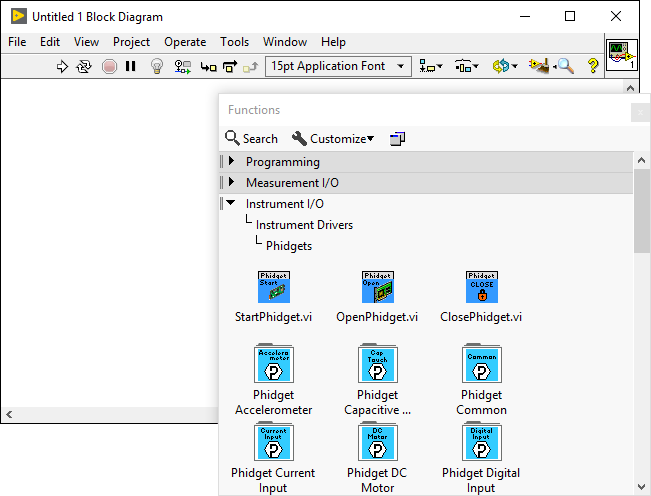Toggle Highlight Execution light bulb
This screenshot has width=651, height=496.
click(157, 66)
